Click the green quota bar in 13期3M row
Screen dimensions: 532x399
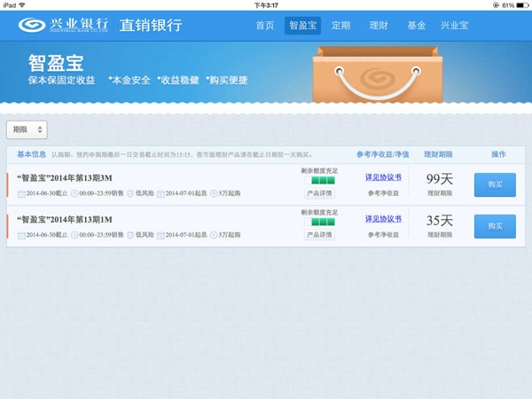(x=319, y=180)
